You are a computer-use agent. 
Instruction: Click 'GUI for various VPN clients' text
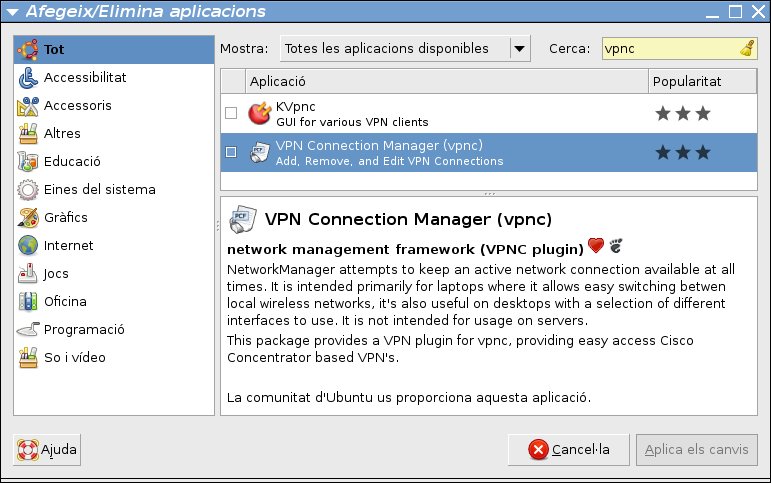[x=352, y=122]
